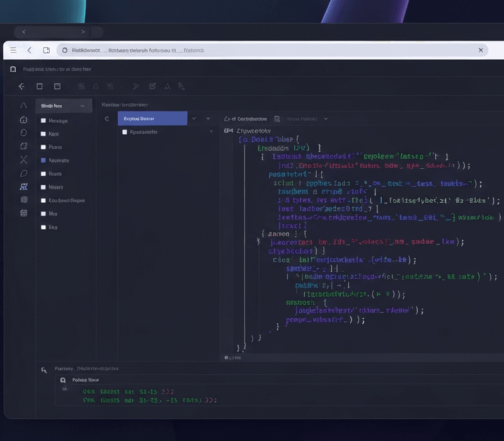Image resolution: width=504 pixels, height=441 pixels.
Task: Click the bookmark icon below browser bar
Action: click(13, 69)
